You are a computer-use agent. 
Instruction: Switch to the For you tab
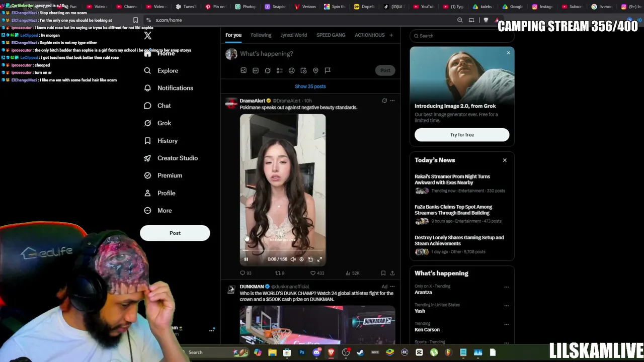[x=233, y=35]
